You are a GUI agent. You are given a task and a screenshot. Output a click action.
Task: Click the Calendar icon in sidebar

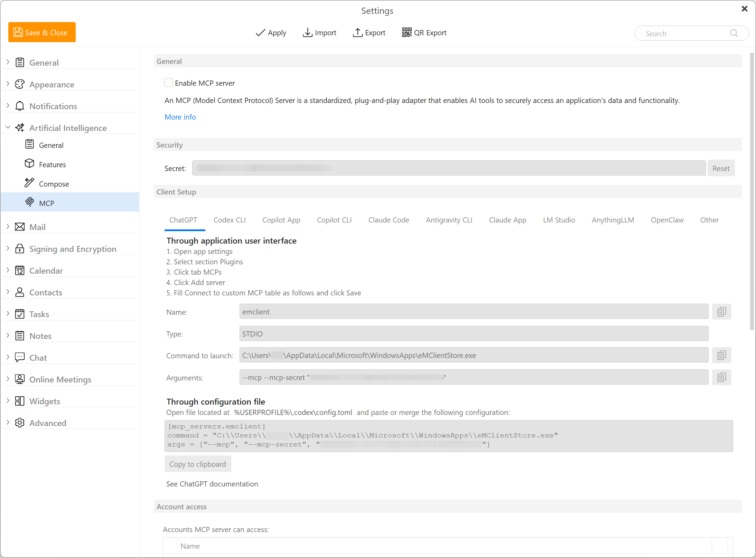tap(20, 271)
